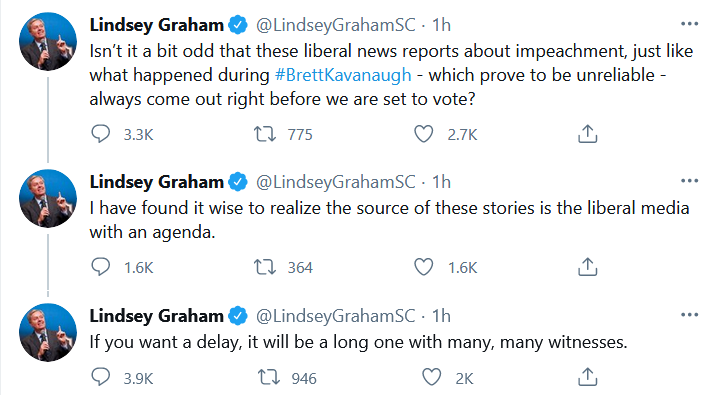Screen dimensions: 717x395
Task: Like the tweet with 1.6K likes
Action: (423, 267)
